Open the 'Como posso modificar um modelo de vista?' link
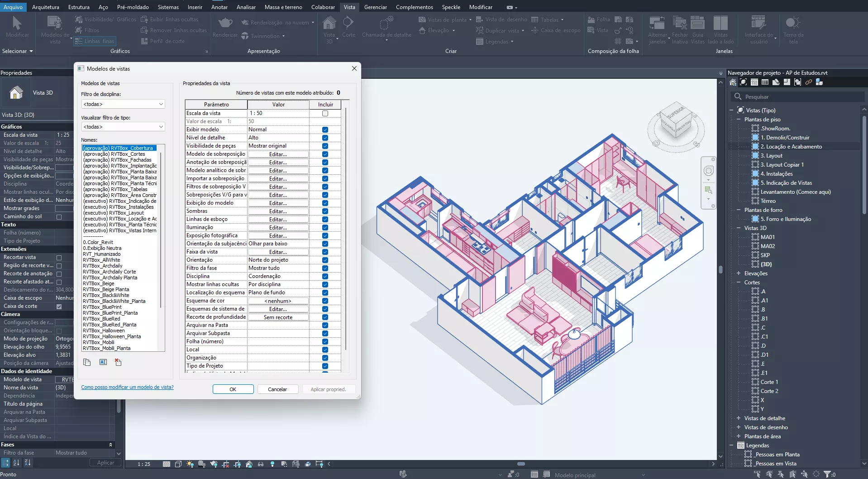Screen dimensions: 868x479 click(127, 388)
